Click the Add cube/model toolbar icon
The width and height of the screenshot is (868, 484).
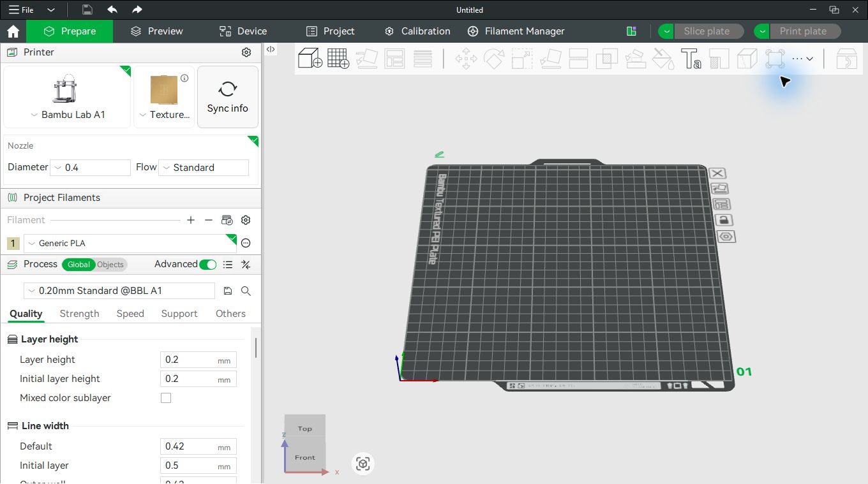(310, 59)
